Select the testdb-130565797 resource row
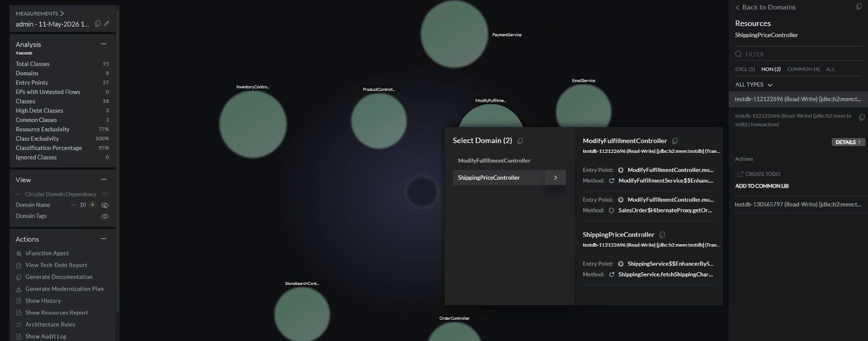Image resolution: width=868 pixels, height=341 pixels. (798, 204)
